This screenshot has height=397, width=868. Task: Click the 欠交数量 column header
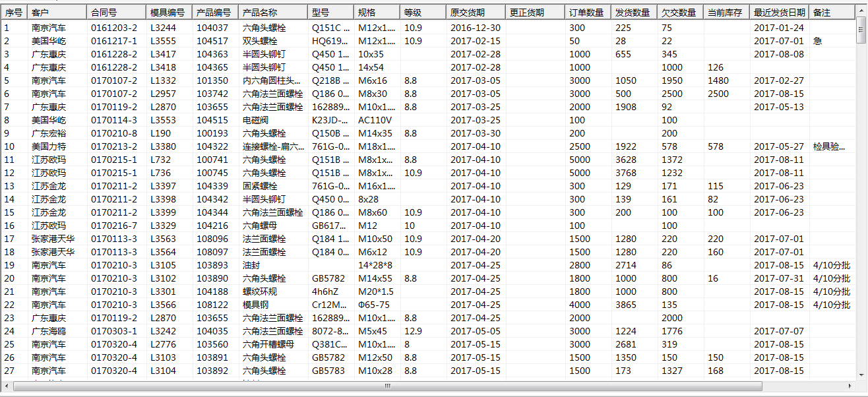(681, 13)
